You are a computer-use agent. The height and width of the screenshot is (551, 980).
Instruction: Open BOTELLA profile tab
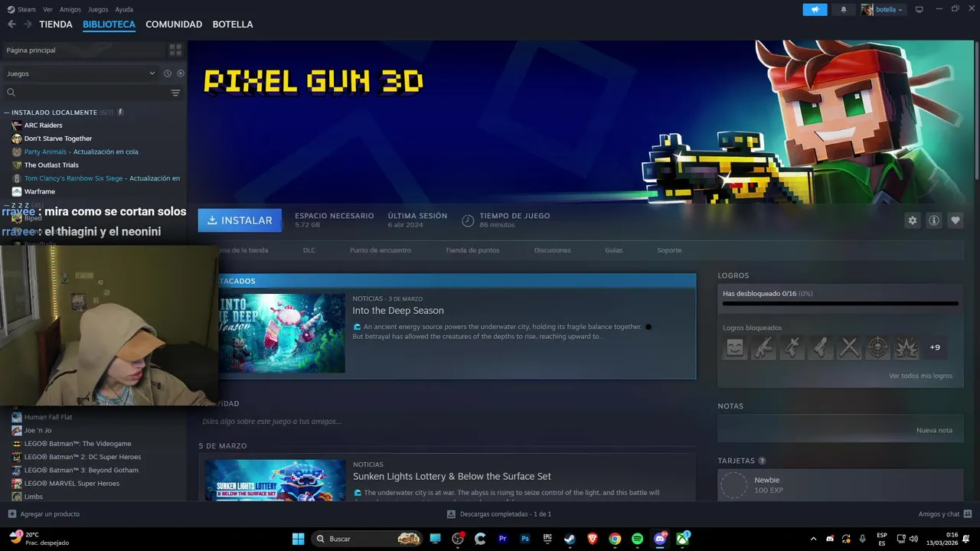tap(233, 24)
